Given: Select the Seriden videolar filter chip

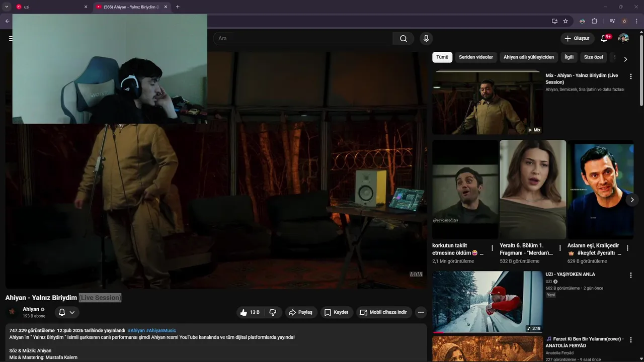Looking at the screenshot, I should [476, 57].
